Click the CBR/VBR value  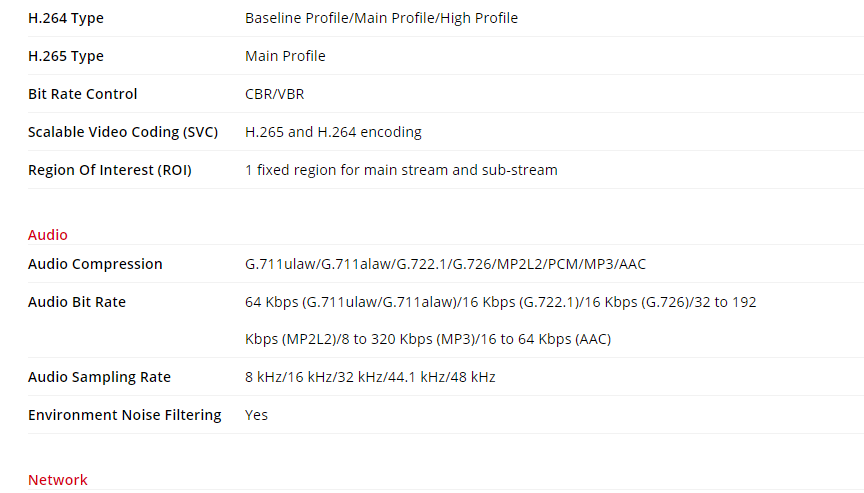[275, 94]
